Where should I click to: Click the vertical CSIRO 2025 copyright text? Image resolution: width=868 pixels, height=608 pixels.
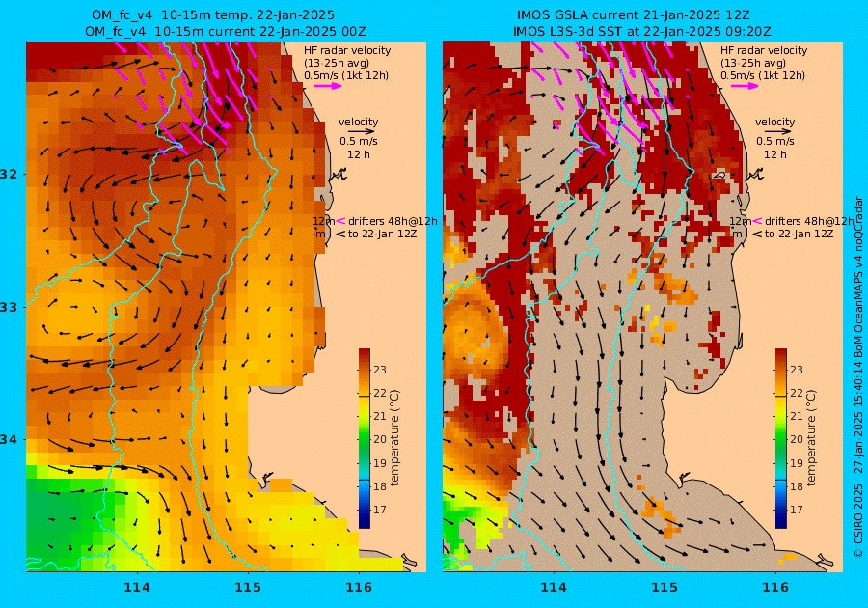tap(858, 376)
